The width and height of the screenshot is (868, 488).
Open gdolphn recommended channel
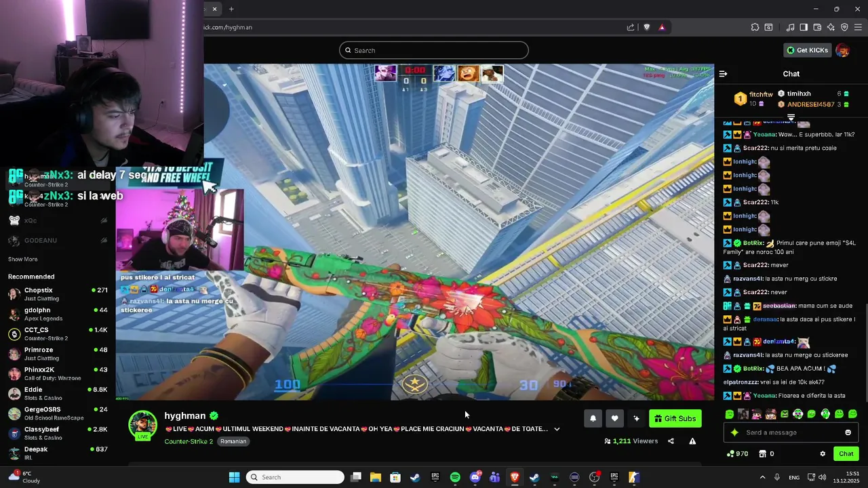(x=58, y=314)
